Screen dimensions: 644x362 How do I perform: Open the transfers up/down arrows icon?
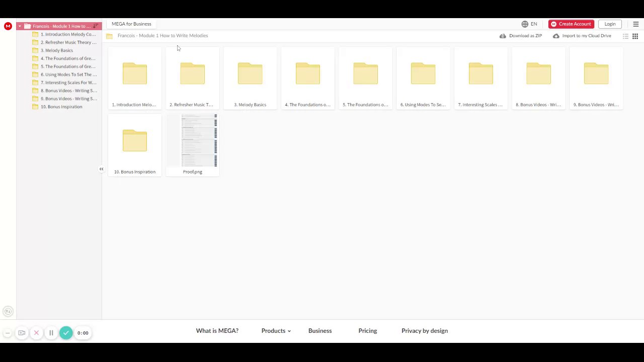(x=8, y=312)
